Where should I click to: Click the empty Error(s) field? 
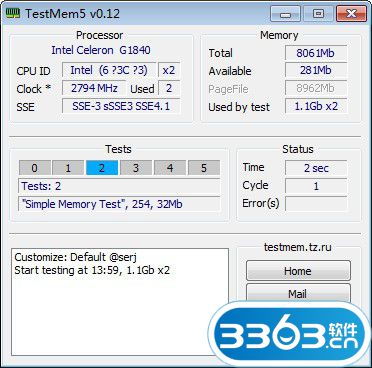tap(316, 204)
